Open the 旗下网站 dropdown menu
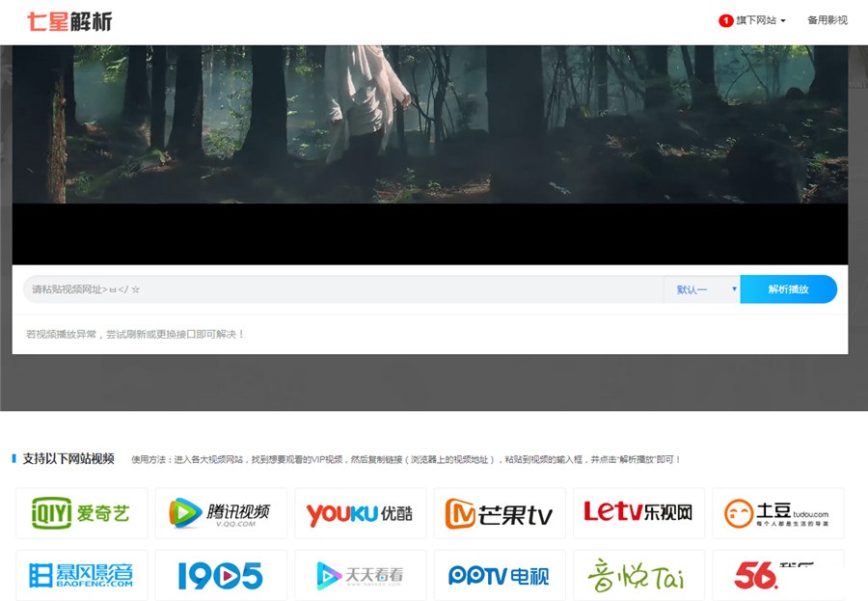Screen dimensions: 868x601 click(760, 20)
